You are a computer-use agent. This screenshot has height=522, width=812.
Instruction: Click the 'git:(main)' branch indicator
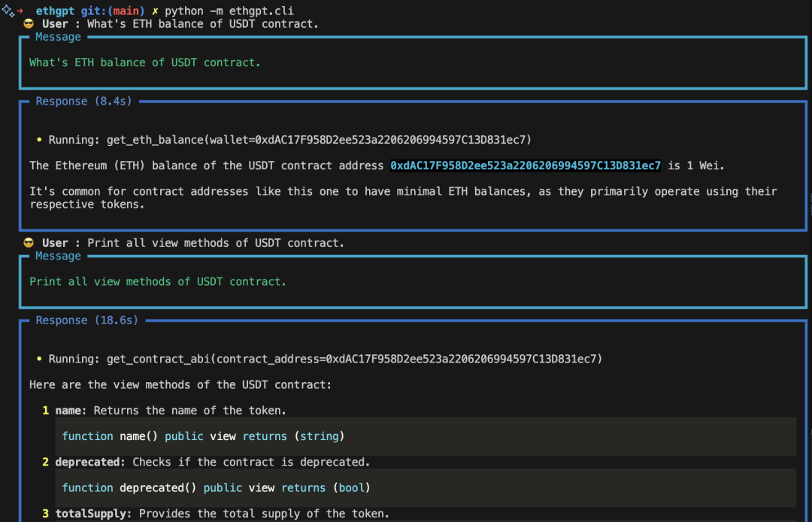pos(113,11)
